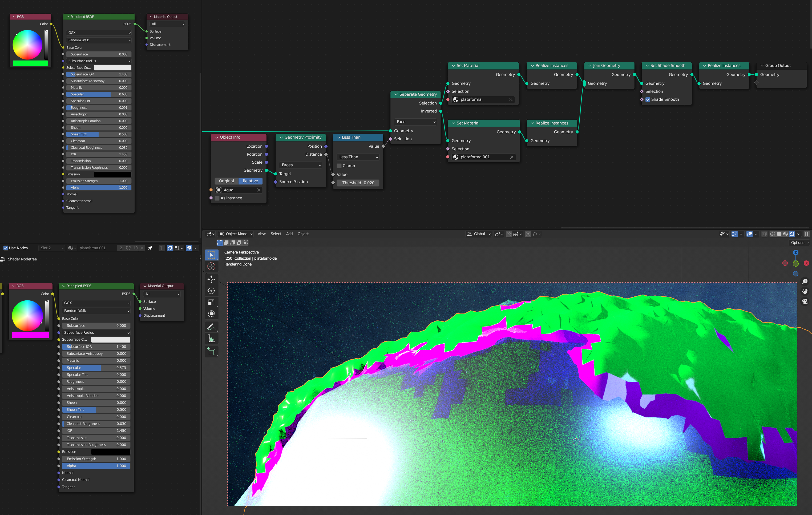This screenshot has width=812, height=515.
Task: Open the View menu in the 3D viewport
Action: [261, 234]
